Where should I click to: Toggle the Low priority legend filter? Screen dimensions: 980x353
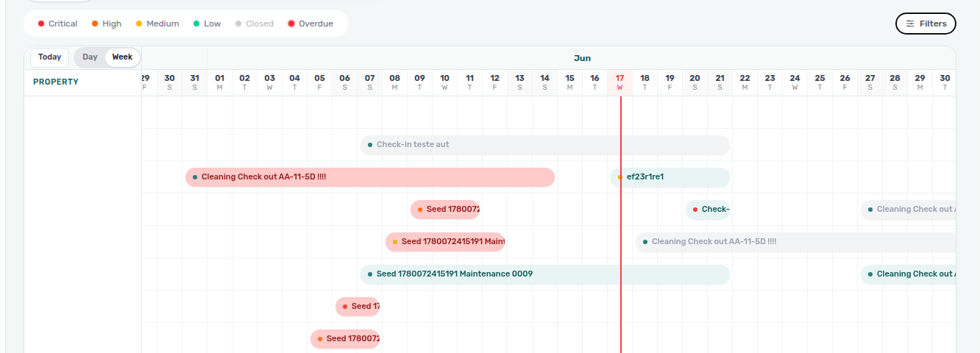[x=207, y=24]
